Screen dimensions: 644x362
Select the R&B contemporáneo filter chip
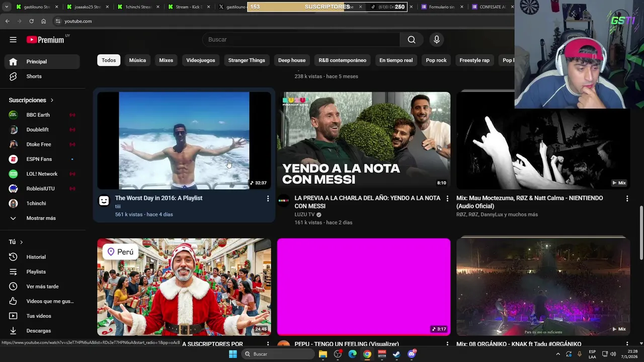pos(343,60)
